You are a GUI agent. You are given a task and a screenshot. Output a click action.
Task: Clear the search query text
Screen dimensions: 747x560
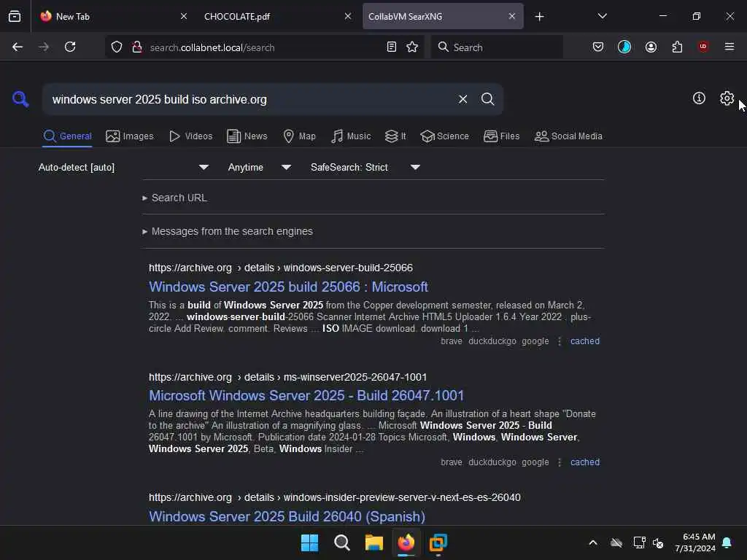coord(462,99)
